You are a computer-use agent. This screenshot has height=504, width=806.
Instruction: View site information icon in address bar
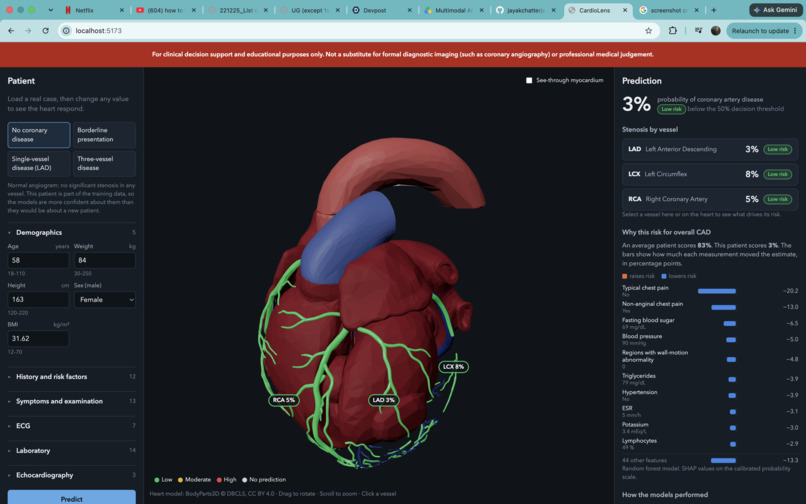[66, 31]
